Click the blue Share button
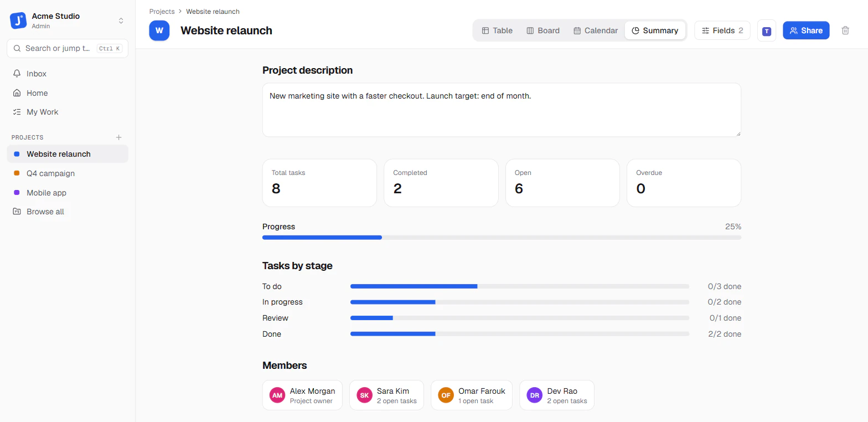 pyautogui.click(x=806, y=30)
